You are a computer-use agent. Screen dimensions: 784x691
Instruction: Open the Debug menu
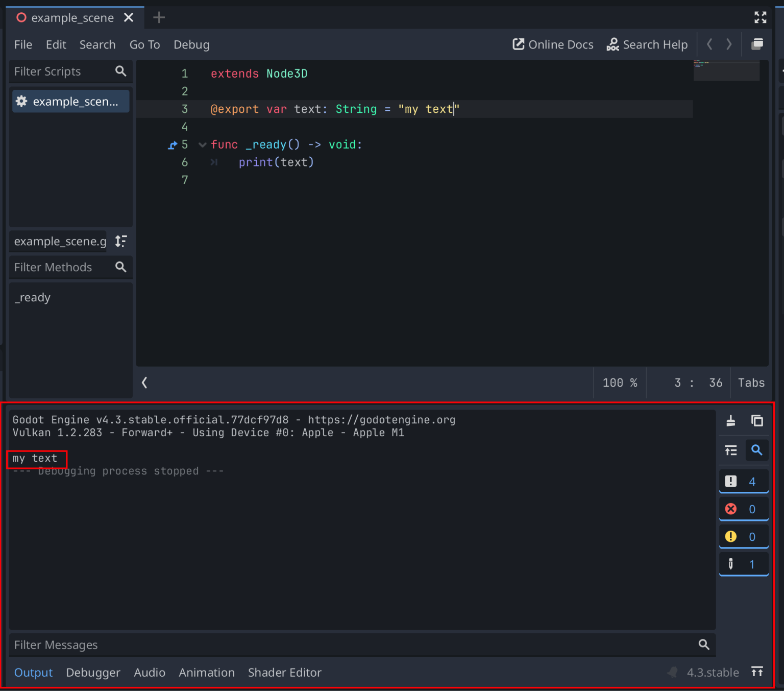pos(191,44)
